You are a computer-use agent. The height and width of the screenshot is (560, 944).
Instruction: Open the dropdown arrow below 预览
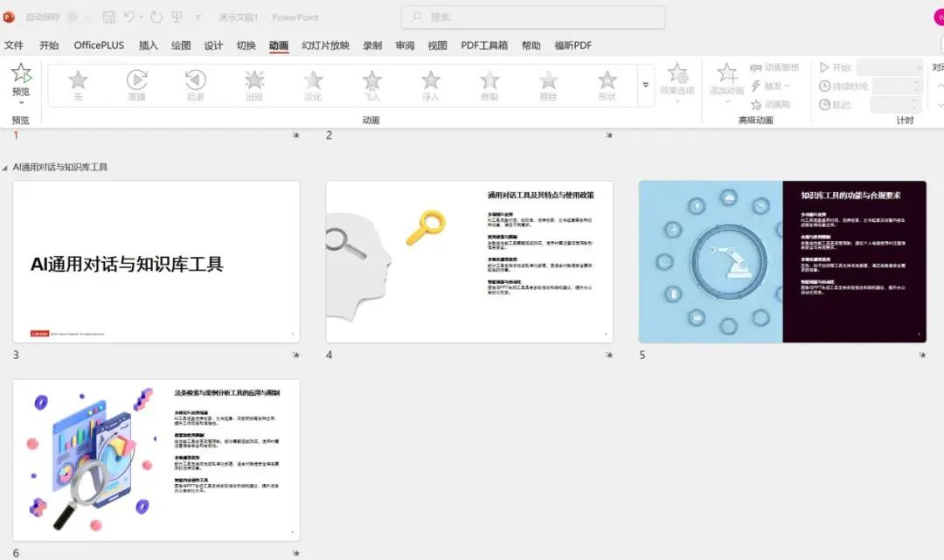(21, 102)
